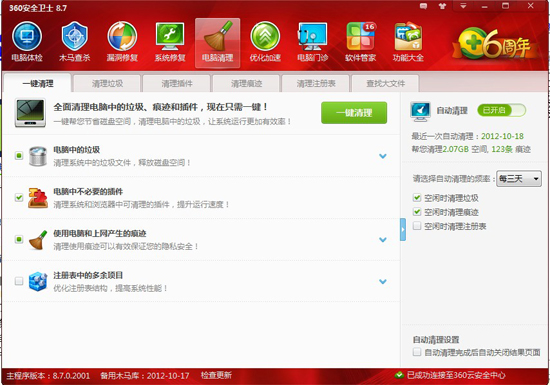Switch to 清理注册表 tab
The width and height of the screenshot is (550, 385).
pyautogui.click(x=316, y=83)
